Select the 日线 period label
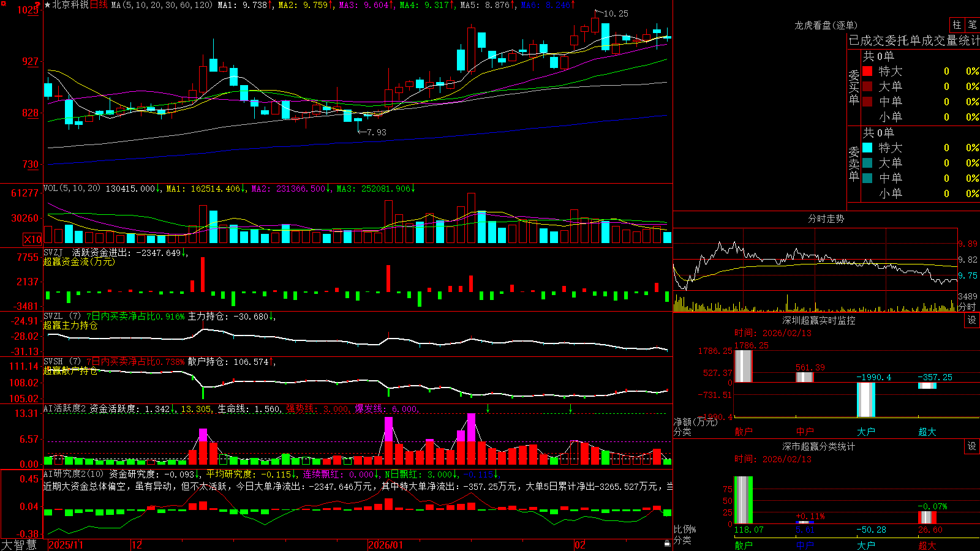 click(99, 5)
